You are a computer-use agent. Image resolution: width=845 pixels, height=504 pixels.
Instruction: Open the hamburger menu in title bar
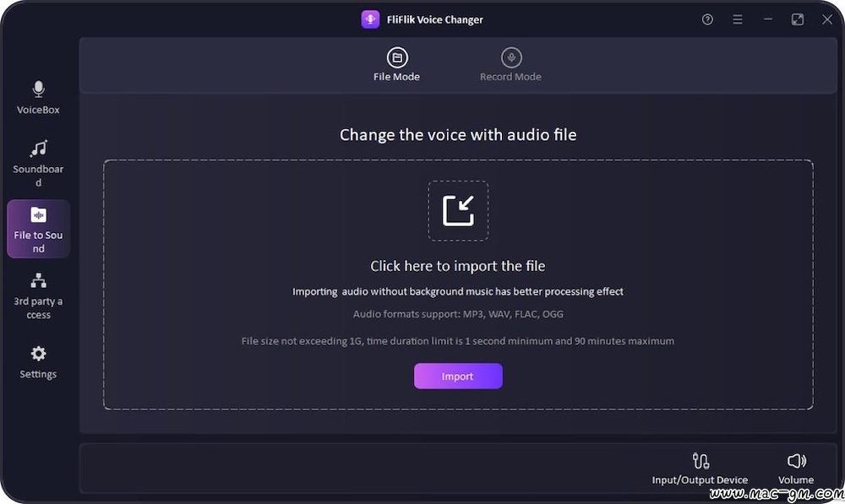(x=738, y=19)
